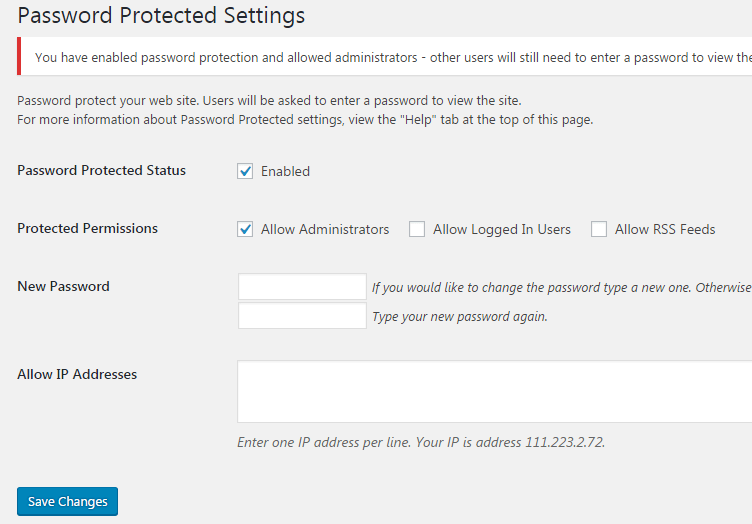Click the "New Password" row label

63,286
